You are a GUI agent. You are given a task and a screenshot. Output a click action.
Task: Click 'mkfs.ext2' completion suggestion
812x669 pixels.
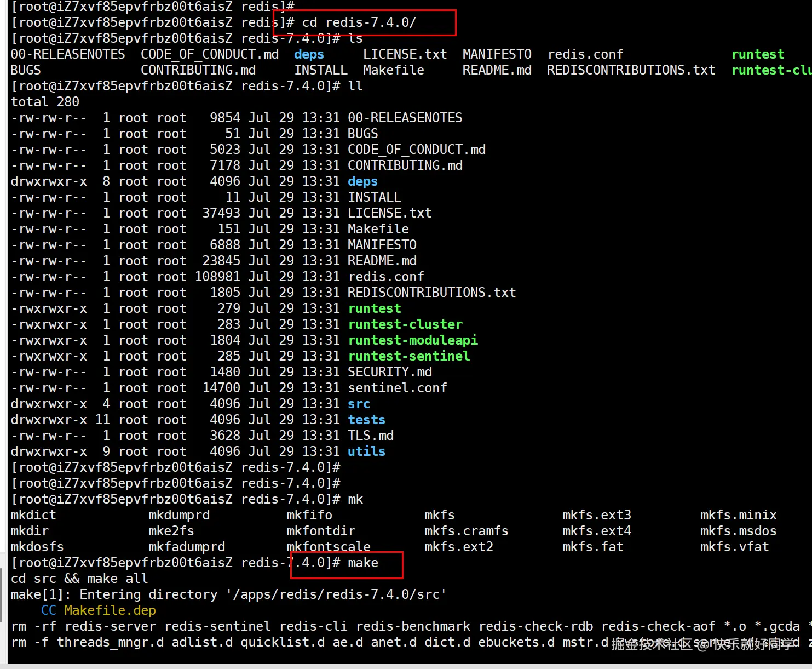click(x=459, y=547)
